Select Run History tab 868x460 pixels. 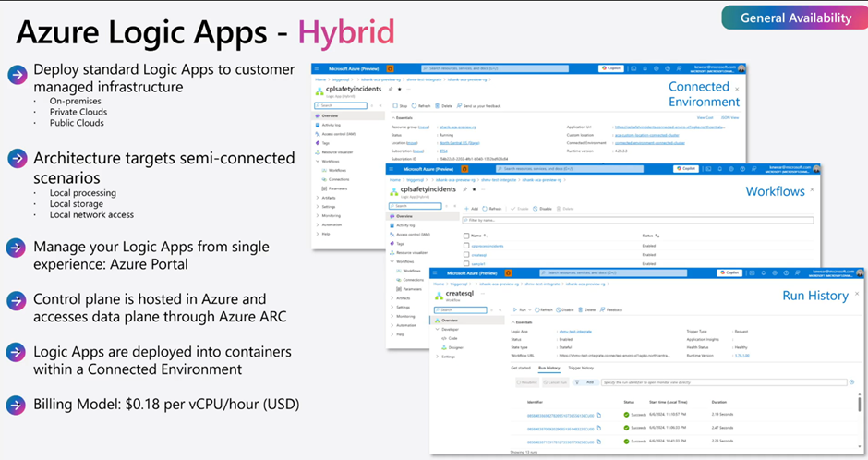(549, 368)
